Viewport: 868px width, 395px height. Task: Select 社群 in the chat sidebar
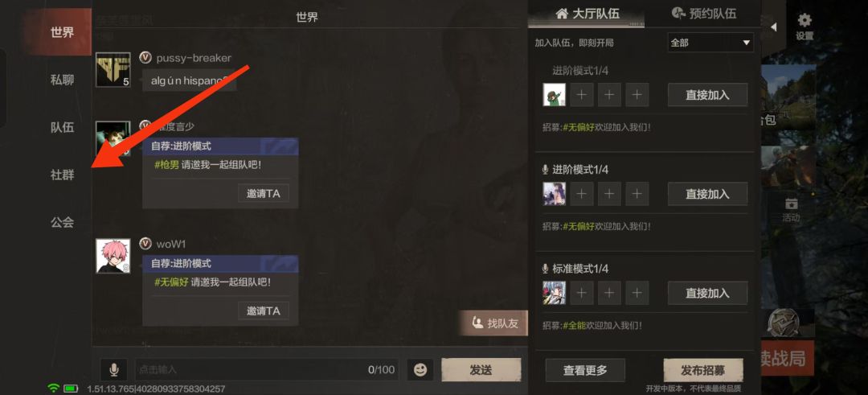point(62,175)
